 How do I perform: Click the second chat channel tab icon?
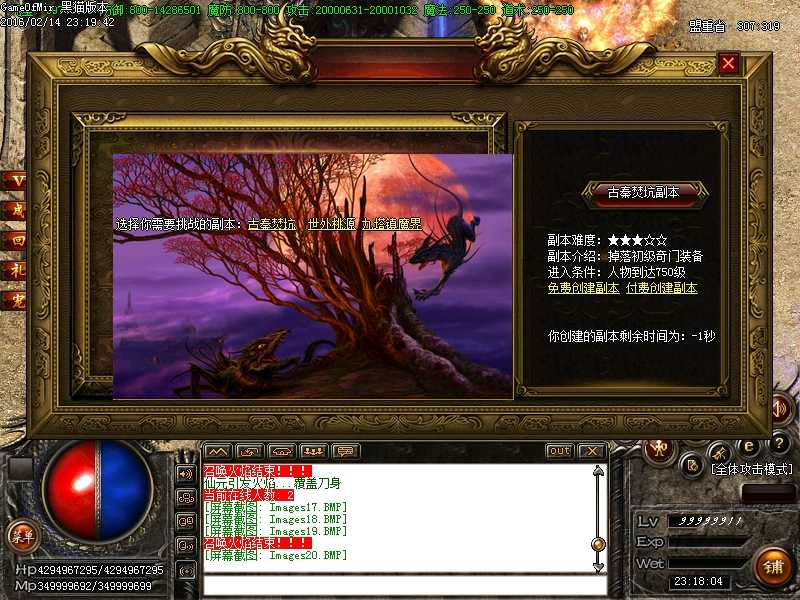pyautogui.click(x=250, y=452)
